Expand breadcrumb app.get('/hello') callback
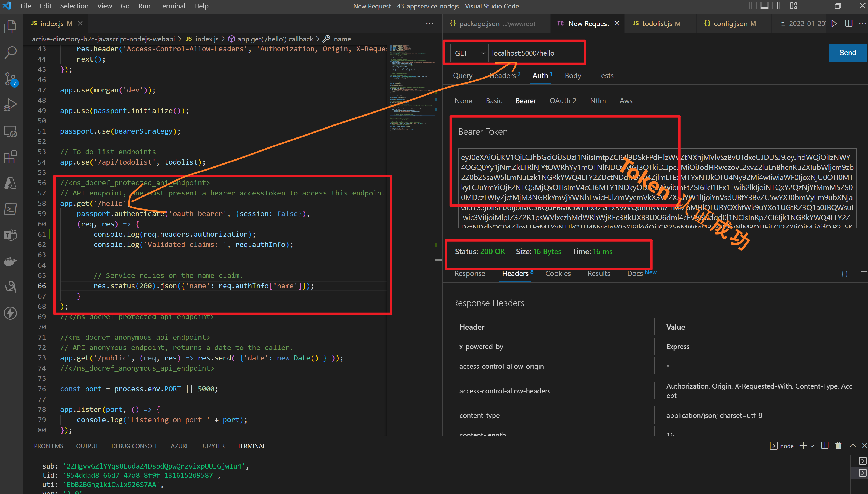868x494 pixels. click(x=275, y=39)
